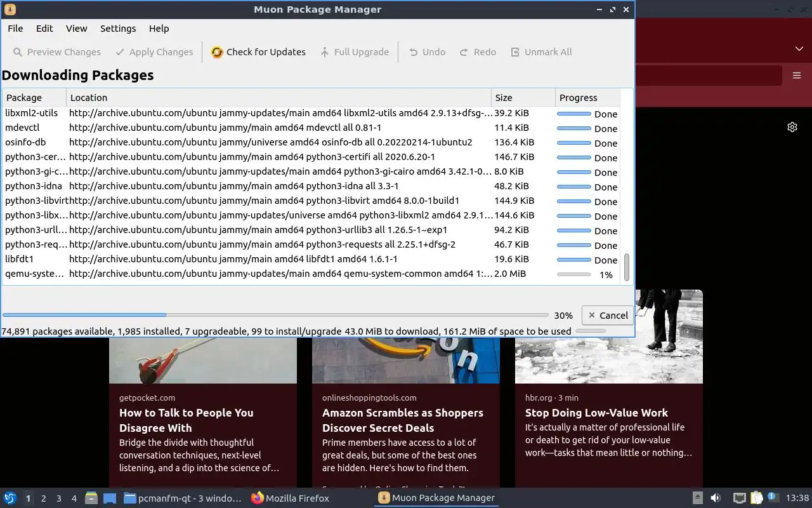Click the 144.9 KiB size cell
Screen dimensions: 812x508
(514, 201)
